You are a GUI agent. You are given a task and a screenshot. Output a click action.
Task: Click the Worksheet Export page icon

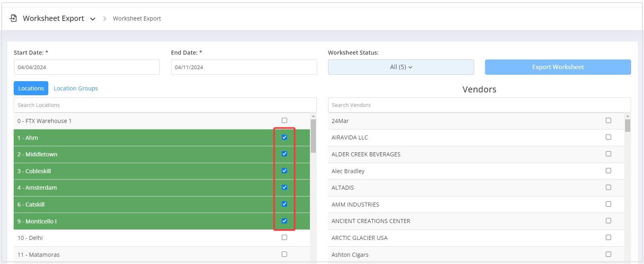pos(13,18)
